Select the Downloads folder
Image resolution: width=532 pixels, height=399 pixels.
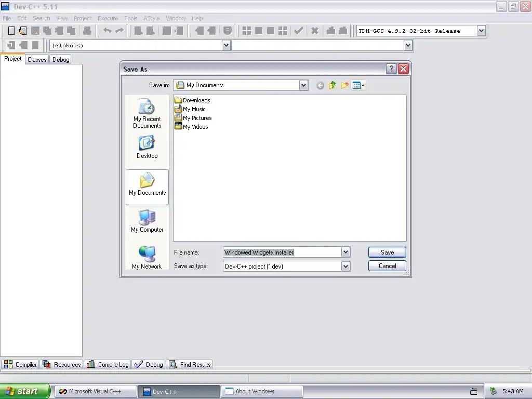192,100
